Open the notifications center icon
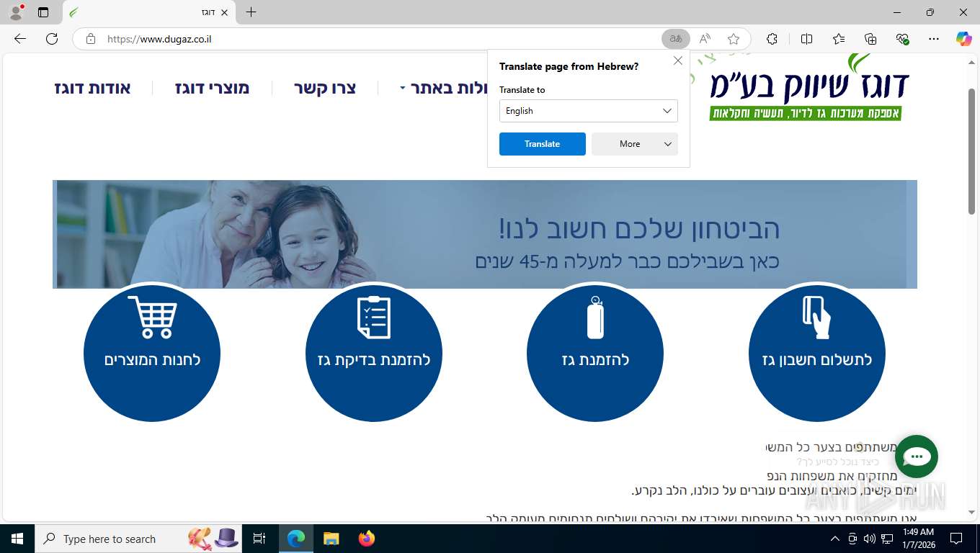 pyautogui.click(x=956, y=539)
